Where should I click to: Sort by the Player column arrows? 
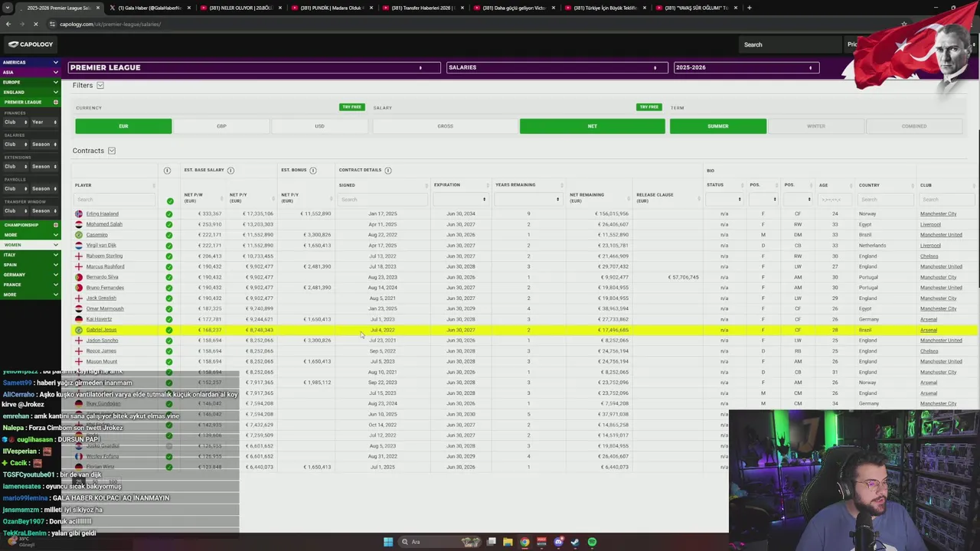coord(154,185)
